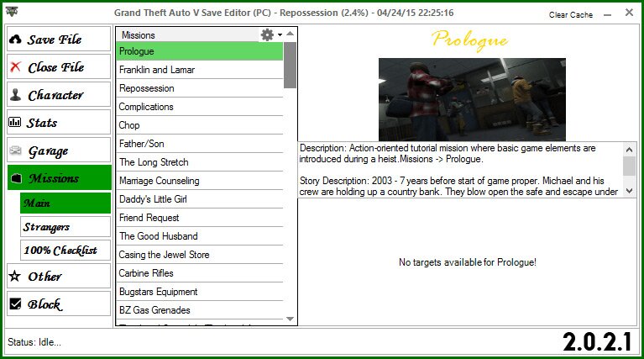Choose Casing the Jewel Store mission
The height and width of the screenshot is (359, 644).
click(x=200, y=255)
